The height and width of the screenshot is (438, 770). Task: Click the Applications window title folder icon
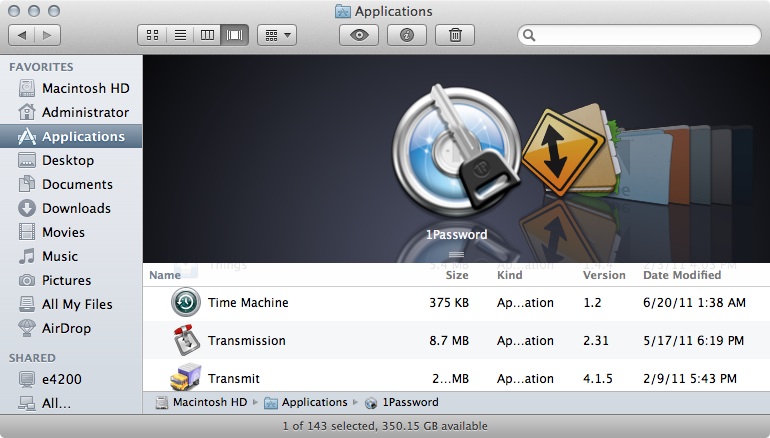(342, 11)
